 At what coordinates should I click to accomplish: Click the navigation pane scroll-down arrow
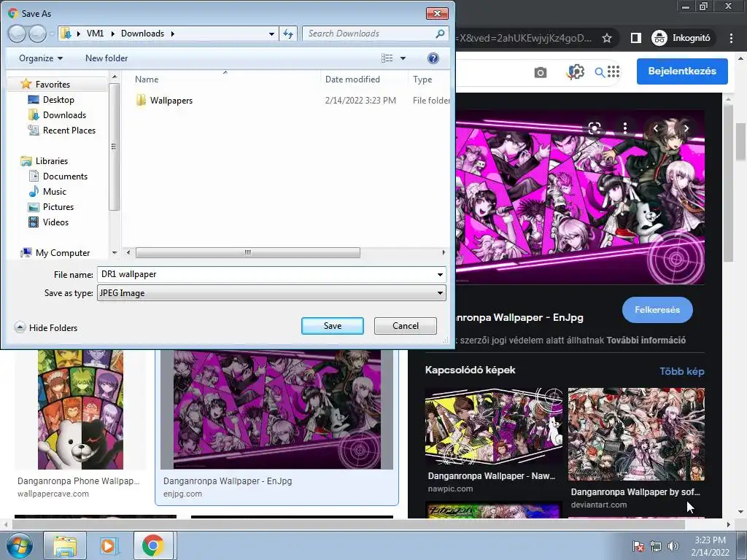pos(115,253)
